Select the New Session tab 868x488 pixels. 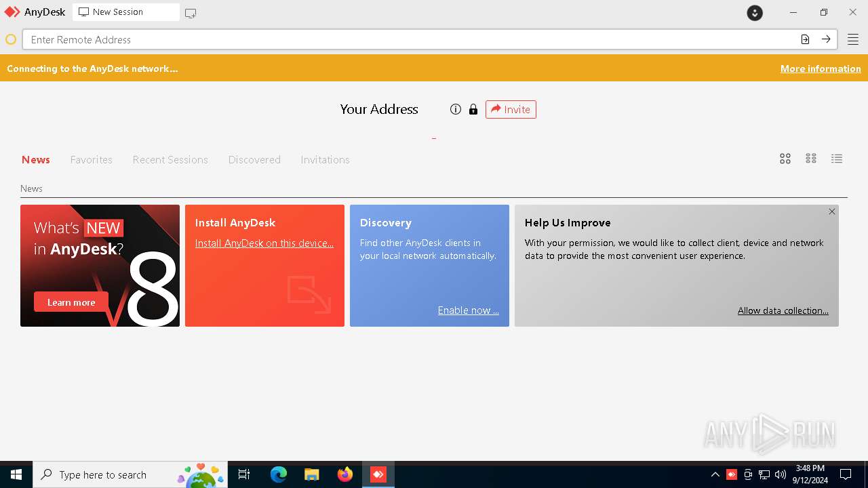point(126,12)
